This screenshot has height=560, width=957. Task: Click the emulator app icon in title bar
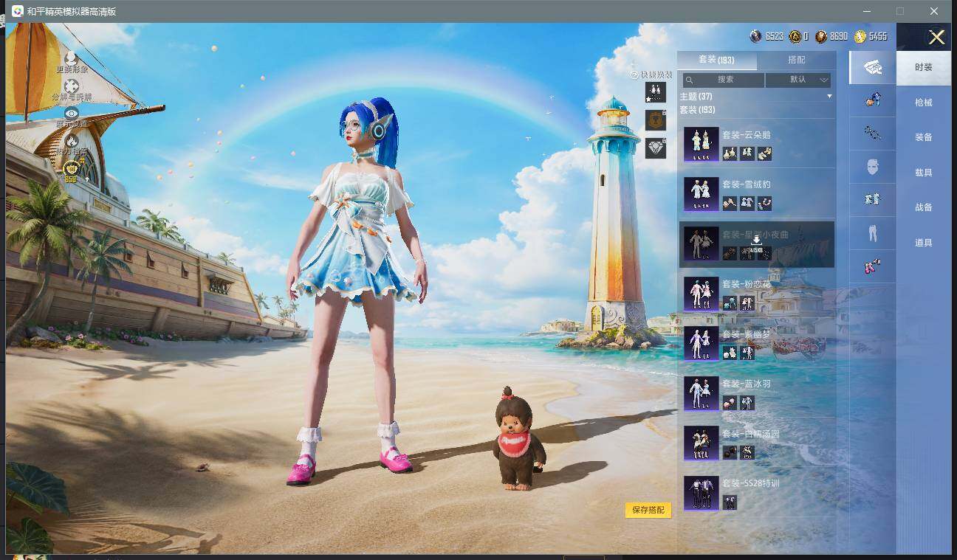tap(18, 11)
